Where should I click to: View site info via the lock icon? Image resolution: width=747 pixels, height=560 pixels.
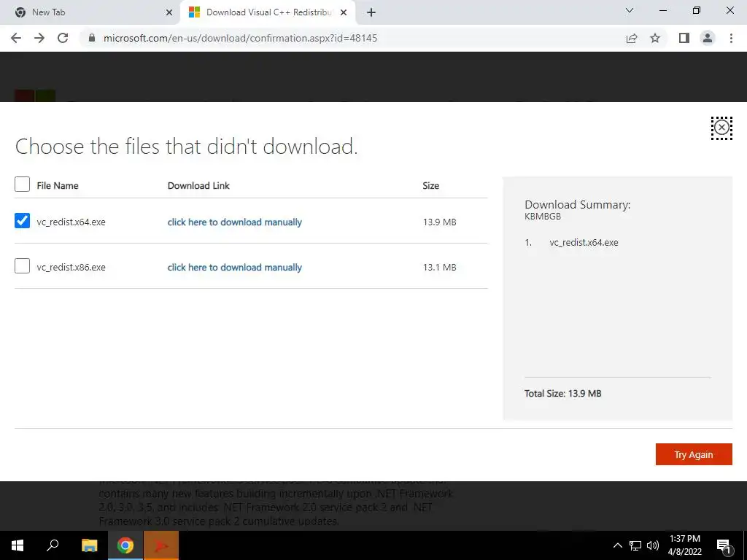pyautogui.click(x=92, y=38)
